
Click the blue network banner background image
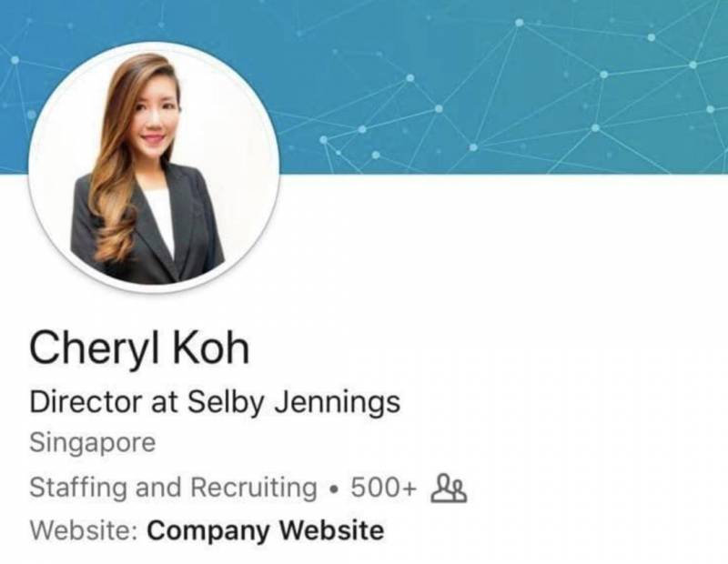501,87
